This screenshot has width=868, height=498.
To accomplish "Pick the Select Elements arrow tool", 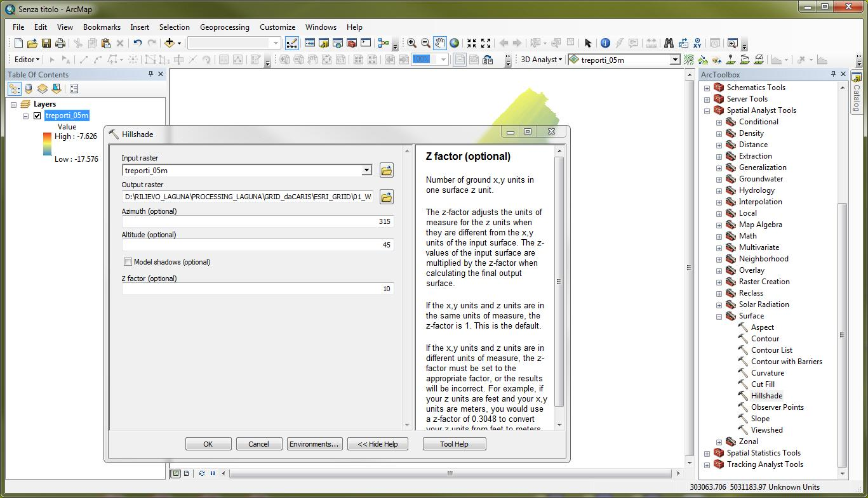I will tap(588, 43).
